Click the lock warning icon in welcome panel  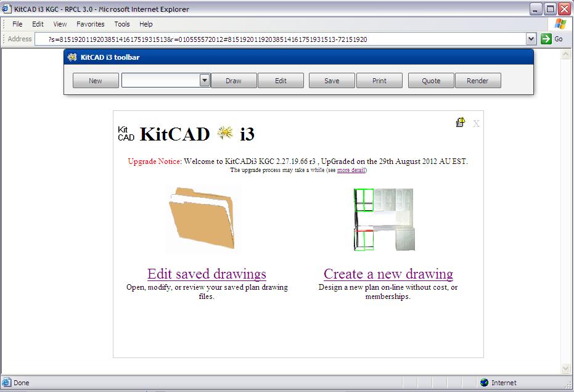pyautogui.click(x=461, y=122)
